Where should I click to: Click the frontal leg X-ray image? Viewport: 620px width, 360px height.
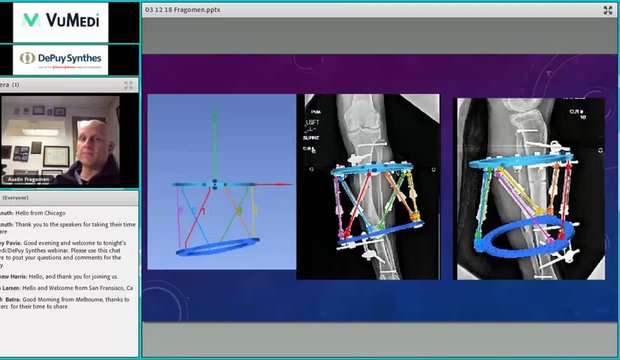coord(368,187)
